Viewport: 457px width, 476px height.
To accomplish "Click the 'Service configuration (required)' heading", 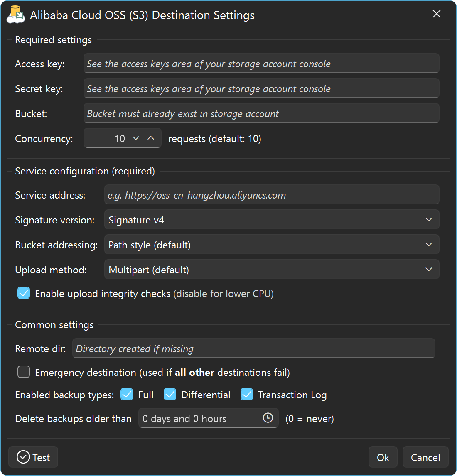I will (85, 171).
